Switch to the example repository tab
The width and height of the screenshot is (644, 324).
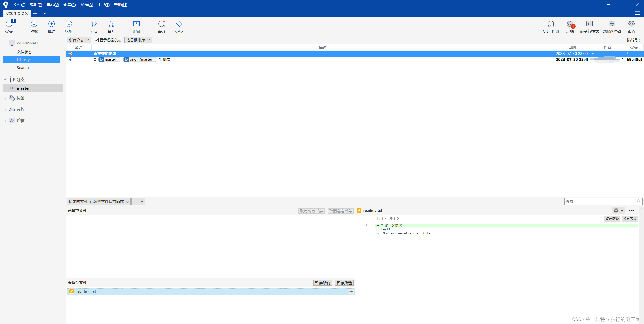pos(15,13)
